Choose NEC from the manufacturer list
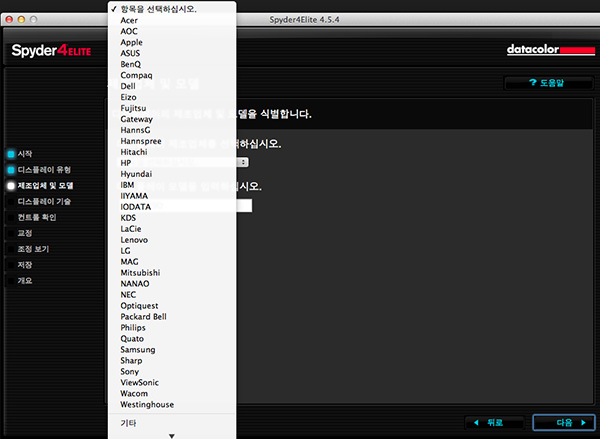Screen dimensions: 600x439 pyautogui.click(x=129, y=294)
